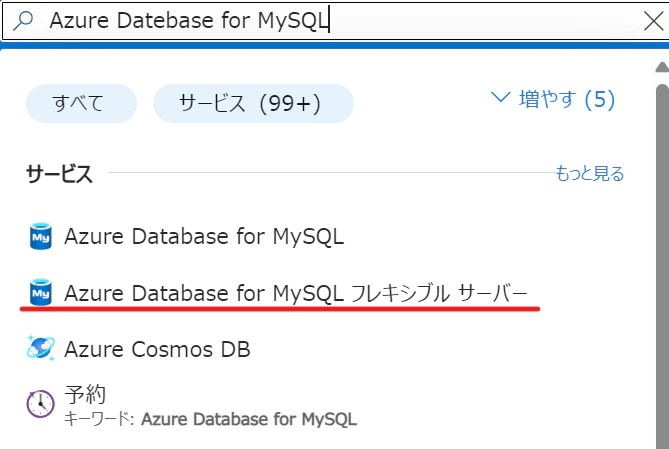Open the Azure Database for MySQL result

tap(204, 236)
